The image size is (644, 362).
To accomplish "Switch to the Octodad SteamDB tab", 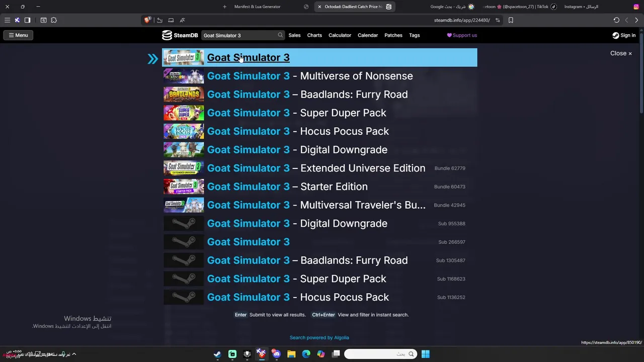I will pyautogui.click(x=354, y=7).
